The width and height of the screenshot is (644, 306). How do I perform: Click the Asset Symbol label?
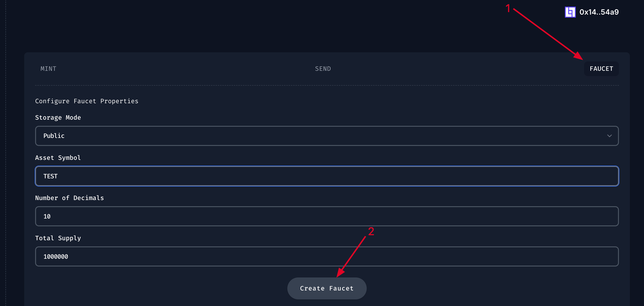[58, 158]
